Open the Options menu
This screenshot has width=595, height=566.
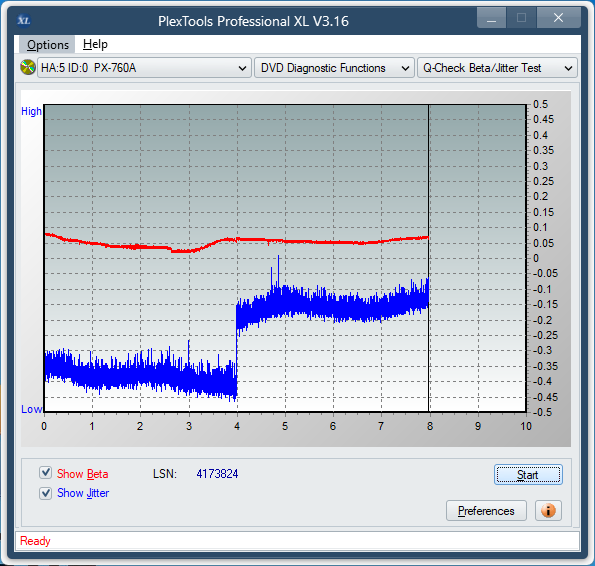coord(48,44)
